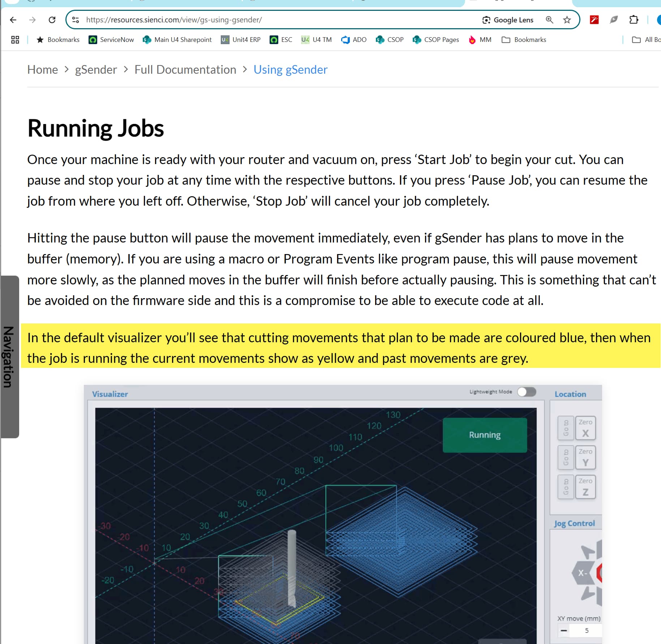Click the green Running status indicator
This screenshot has height=644, width=661.
[485, 435]
